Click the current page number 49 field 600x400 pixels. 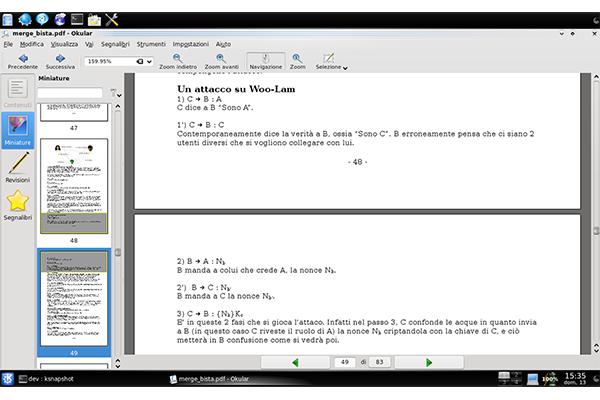point(344,362)
